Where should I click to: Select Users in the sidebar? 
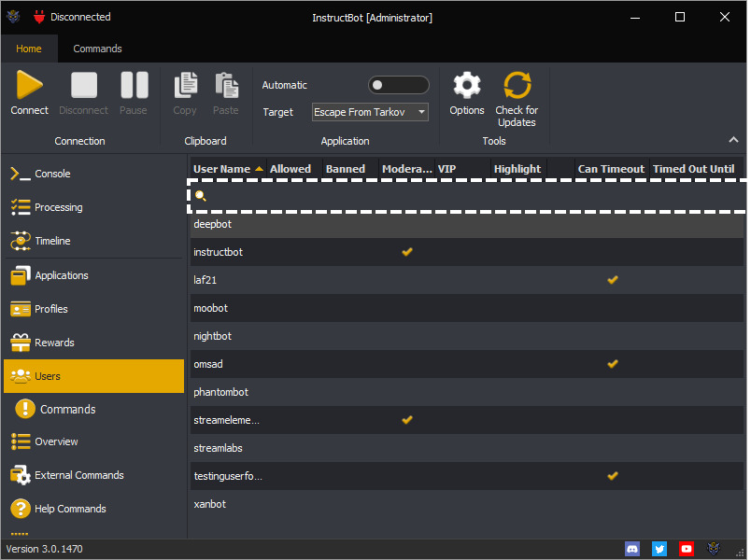tap(93, 376)
